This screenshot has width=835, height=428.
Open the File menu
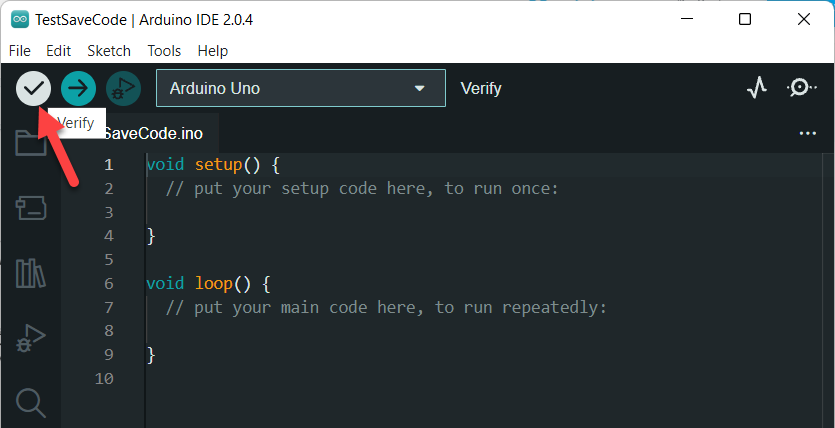pyautogui.click(x=20, y=51)
